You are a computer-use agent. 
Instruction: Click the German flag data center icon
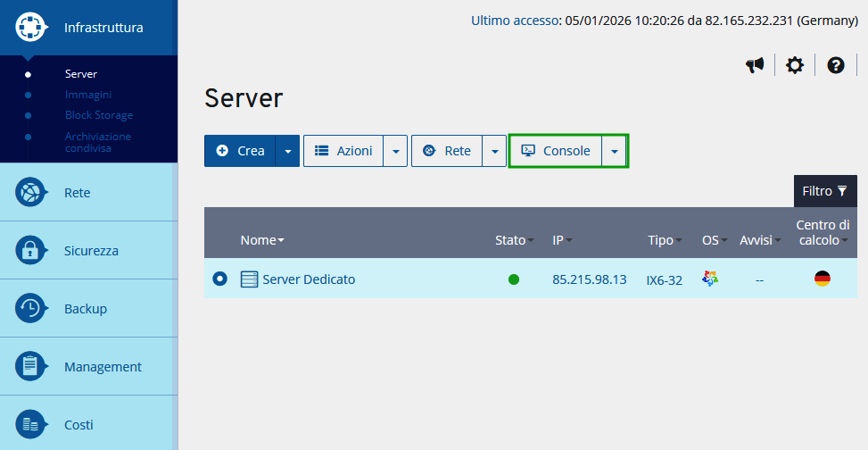click(x=823, y=279)
